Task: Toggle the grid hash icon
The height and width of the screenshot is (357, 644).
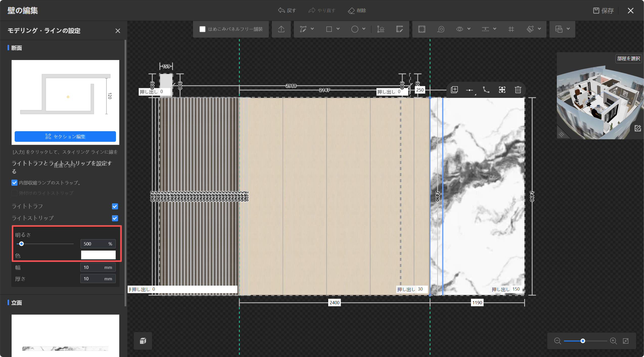Action: (x=511, y=29)
